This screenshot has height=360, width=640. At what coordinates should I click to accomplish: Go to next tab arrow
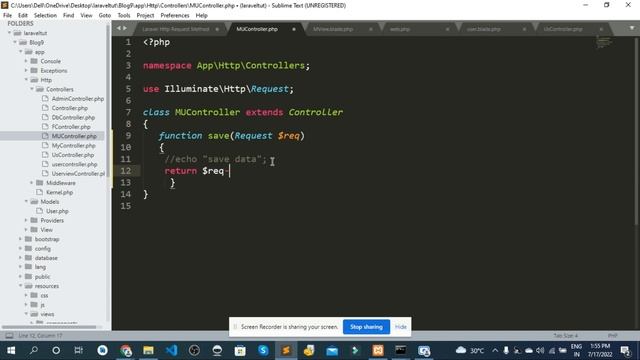(x=125, y=28)
